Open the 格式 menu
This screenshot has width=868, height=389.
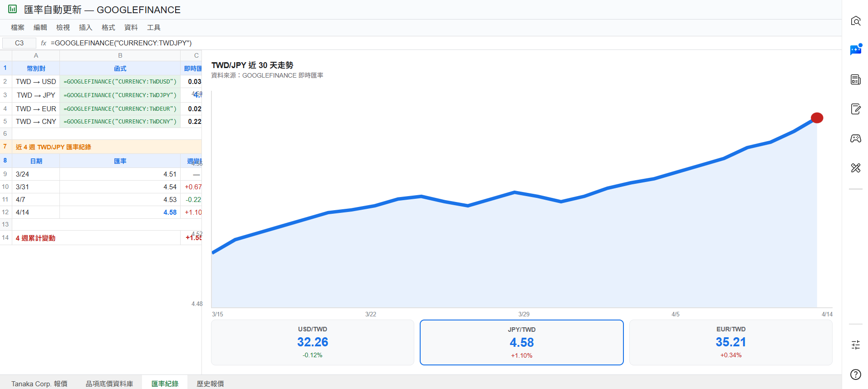coord(108,28)
